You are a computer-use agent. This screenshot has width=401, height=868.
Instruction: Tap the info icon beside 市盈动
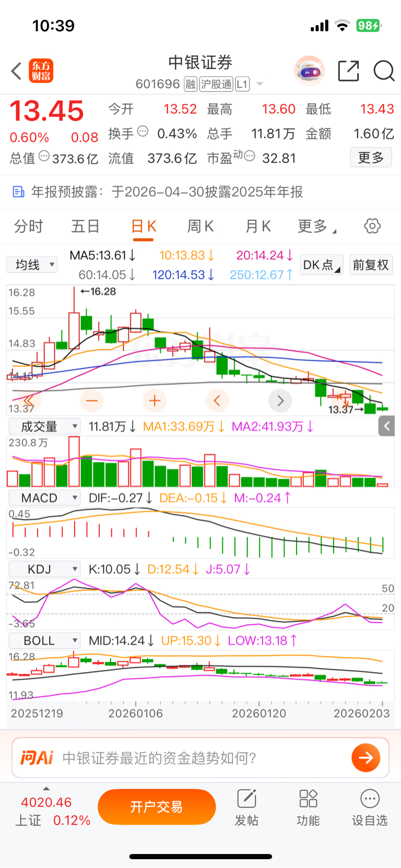250,156
